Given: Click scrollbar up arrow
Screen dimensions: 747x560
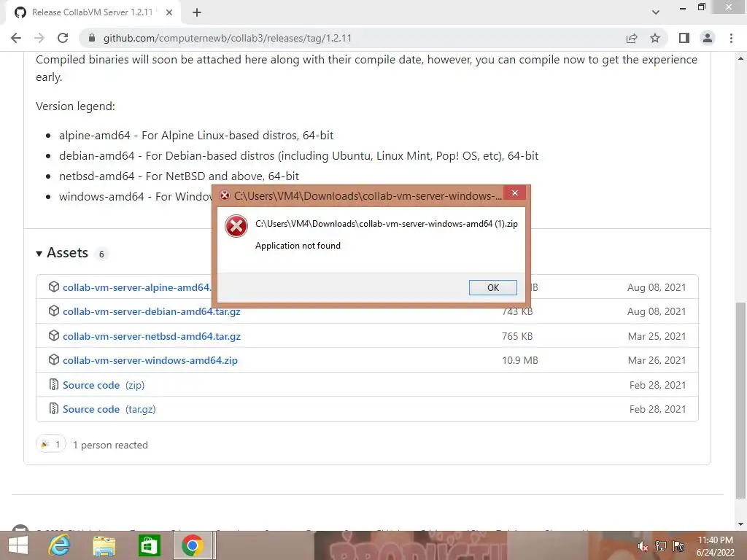Looking at the screenshot, I should (740, 58).
